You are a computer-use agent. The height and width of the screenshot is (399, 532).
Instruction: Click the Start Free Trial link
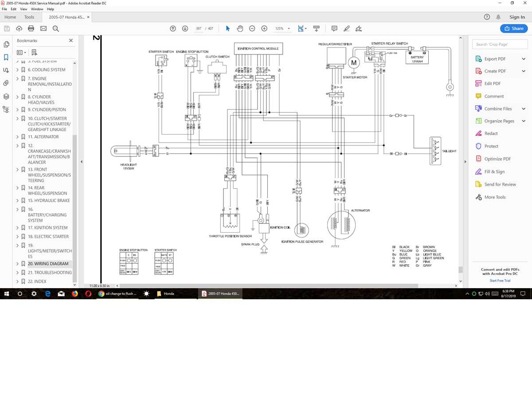pyautogui.click(x=500, y=281)
